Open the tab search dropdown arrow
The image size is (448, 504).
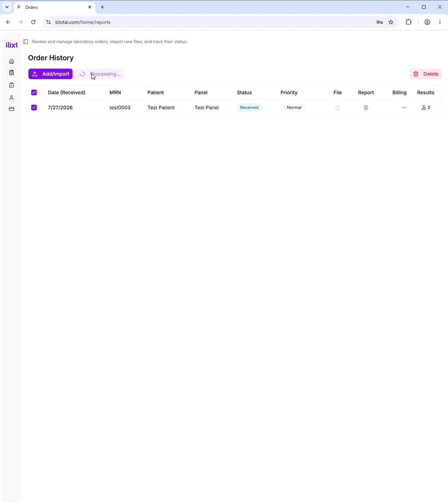click(7, 7)
